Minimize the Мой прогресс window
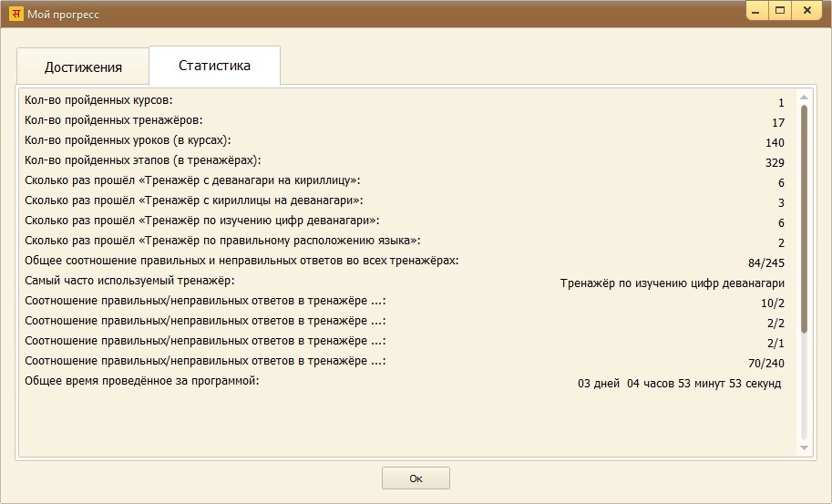 click(758, 11)
